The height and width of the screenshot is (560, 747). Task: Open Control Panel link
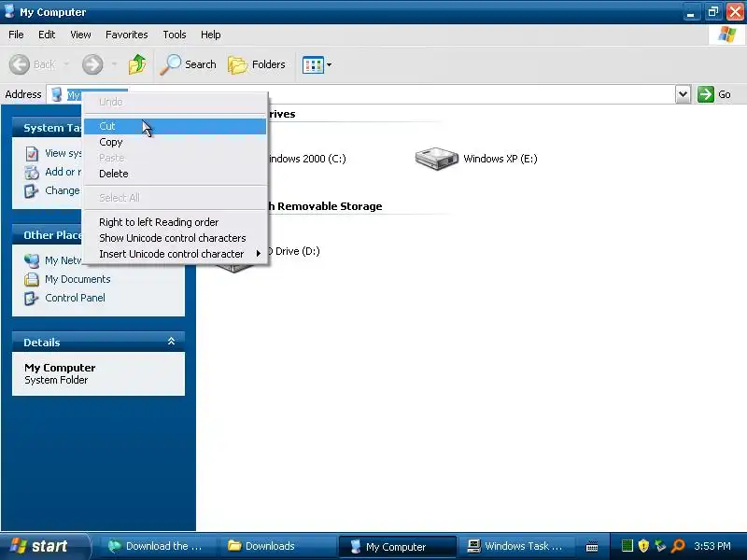[x=75, y=298]
